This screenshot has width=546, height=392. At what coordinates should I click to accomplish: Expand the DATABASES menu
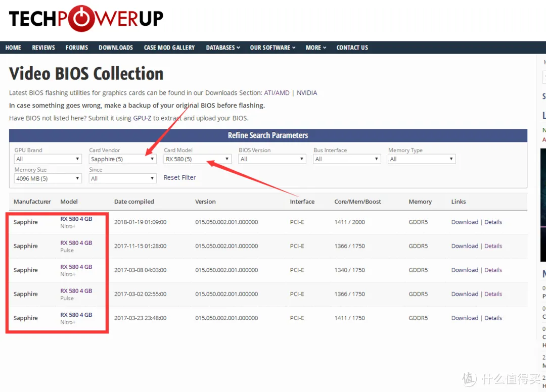[222, 47]
